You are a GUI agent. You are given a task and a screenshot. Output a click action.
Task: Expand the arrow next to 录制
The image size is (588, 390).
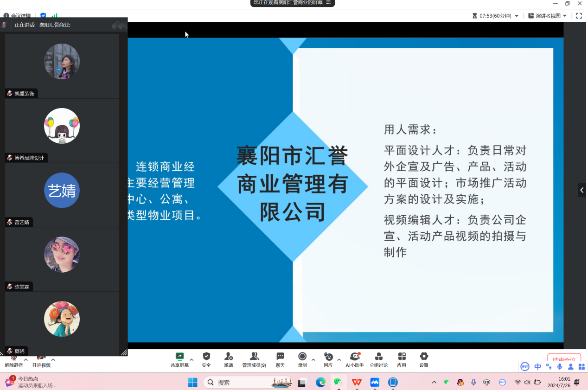click(313, 360)
